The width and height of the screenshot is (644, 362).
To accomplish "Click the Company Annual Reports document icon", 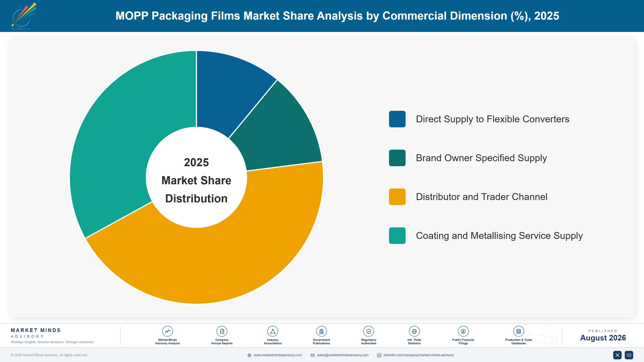I will coord(222,331).
